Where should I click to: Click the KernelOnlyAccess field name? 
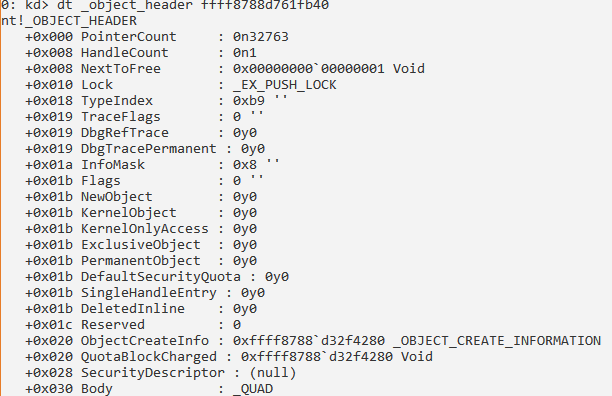point(144,229)
